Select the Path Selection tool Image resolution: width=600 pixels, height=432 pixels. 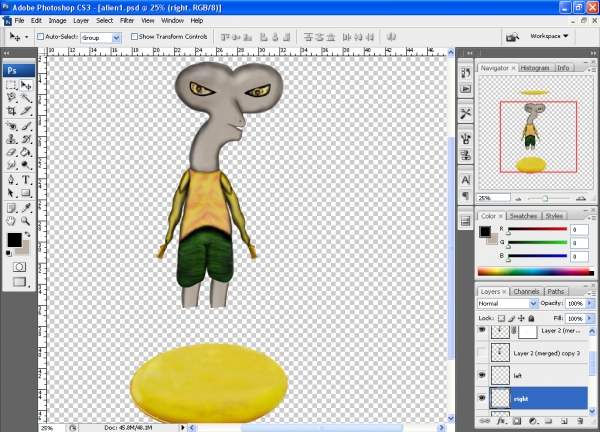click(11, 192)
